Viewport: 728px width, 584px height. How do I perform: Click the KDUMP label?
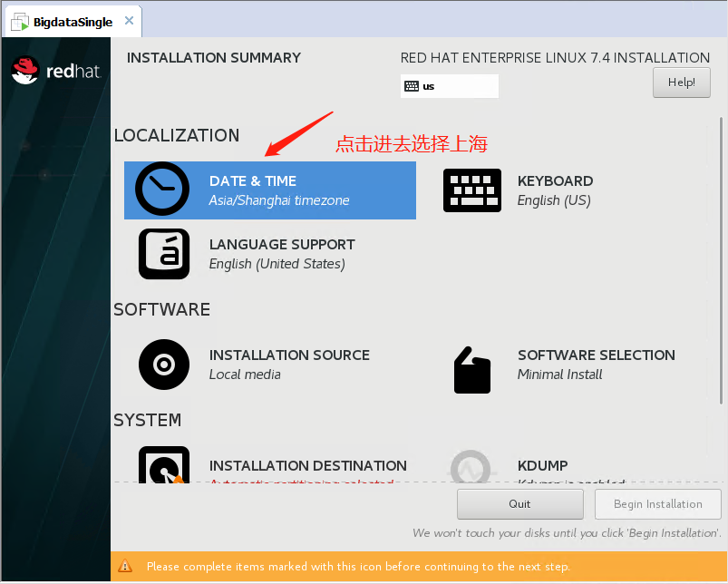[542, 465]
